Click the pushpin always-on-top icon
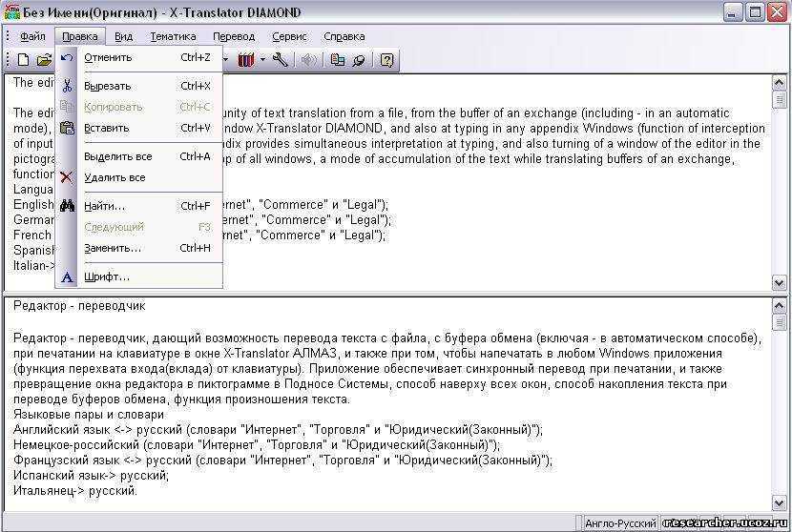The height and width of the screenshot is (532, 792). tap(359, 59)
